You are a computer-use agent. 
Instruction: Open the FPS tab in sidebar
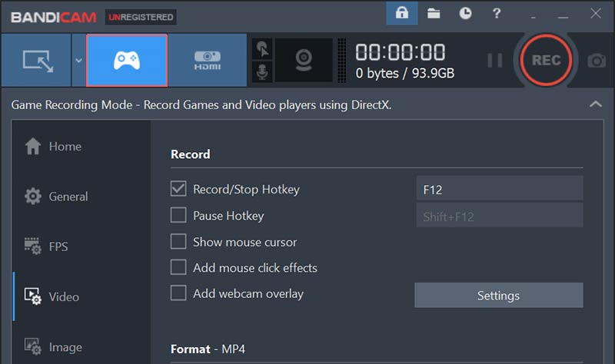tap(58, 247)
